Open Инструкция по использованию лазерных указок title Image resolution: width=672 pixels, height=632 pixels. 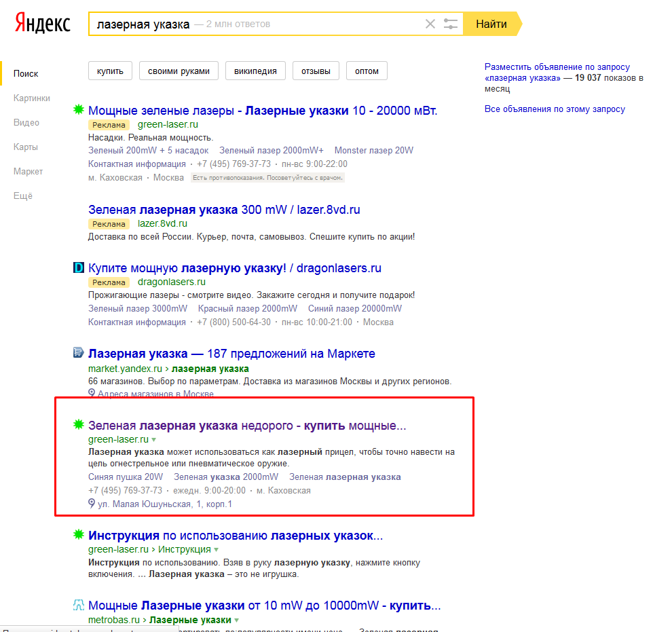click(x=236, y=536)
